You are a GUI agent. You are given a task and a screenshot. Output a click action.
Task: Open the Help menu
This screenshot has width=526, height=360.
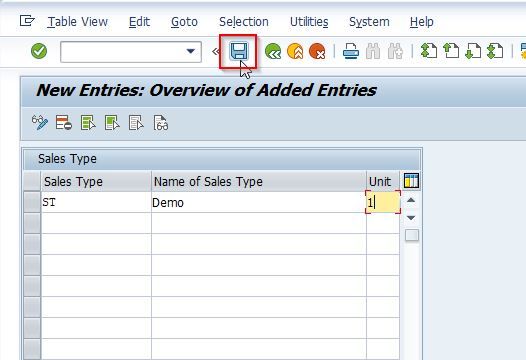421,22
